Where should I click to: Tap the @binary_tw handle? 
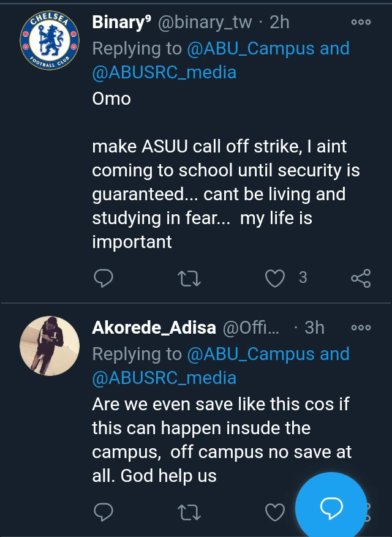pos(205,23)
